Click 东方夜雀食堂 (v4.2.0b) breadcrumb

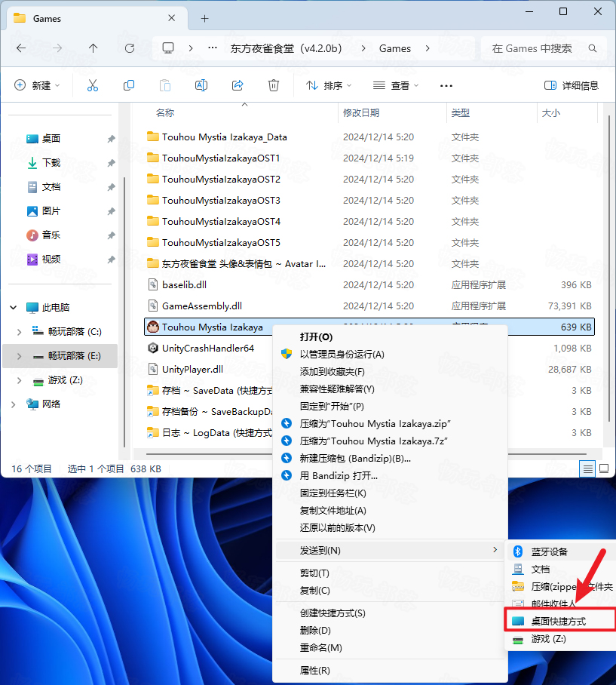(286, 48)
